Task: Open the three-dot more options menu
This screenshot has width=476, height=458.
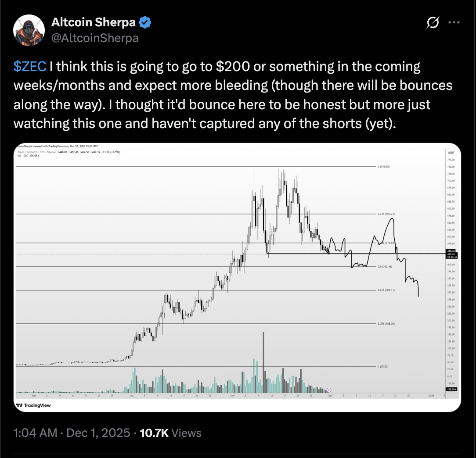Action: tap(454, 23)
